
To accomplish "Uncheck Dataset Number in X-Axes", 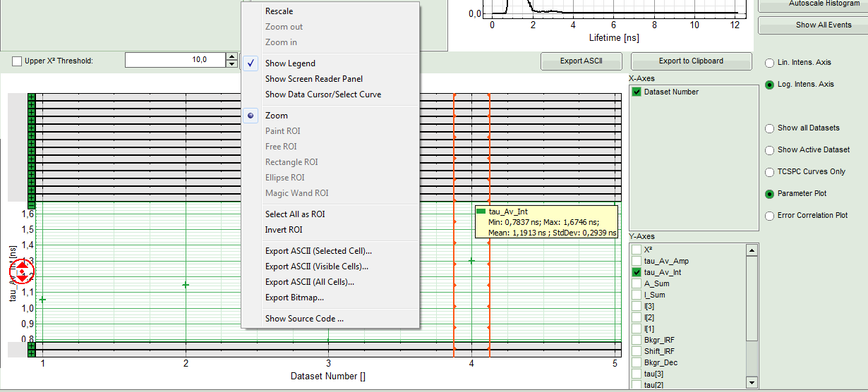I will [637, 92].
